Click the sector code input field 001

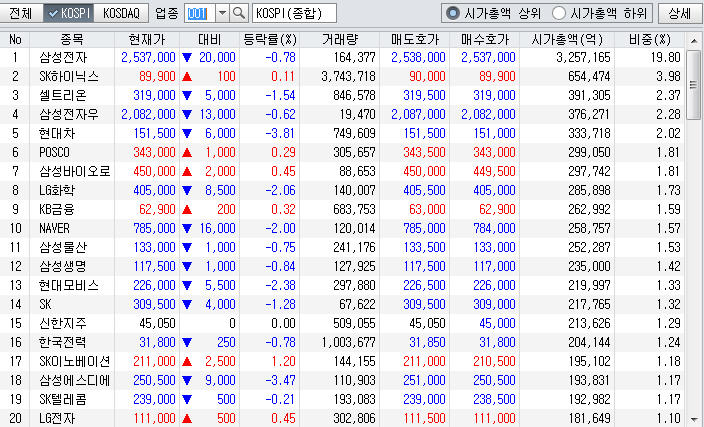click(199, 13)
